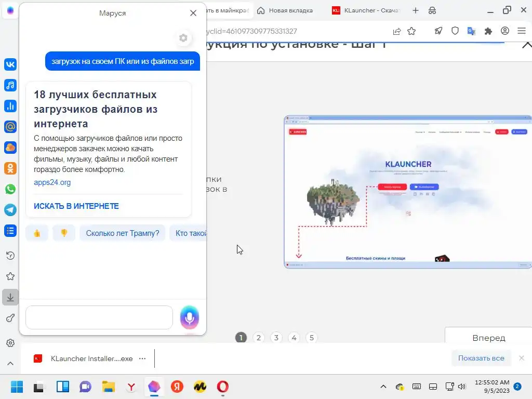Open the options menu for KLauncher Installer download

(x=142, y=358)
